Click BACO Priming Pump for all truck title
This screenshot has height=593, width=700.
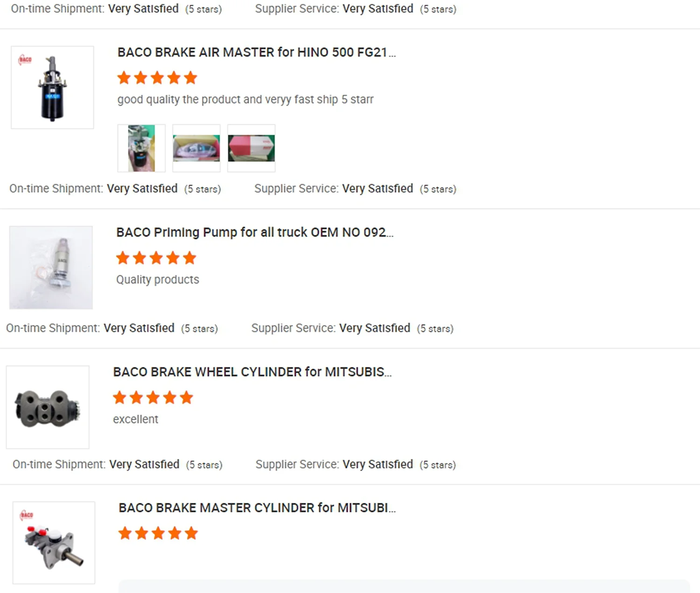255,233
